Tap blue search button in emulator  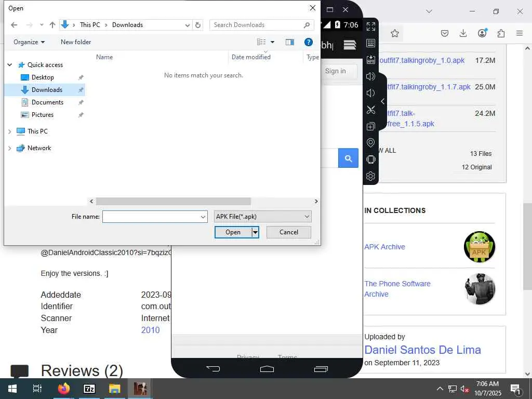pos(348,158)
